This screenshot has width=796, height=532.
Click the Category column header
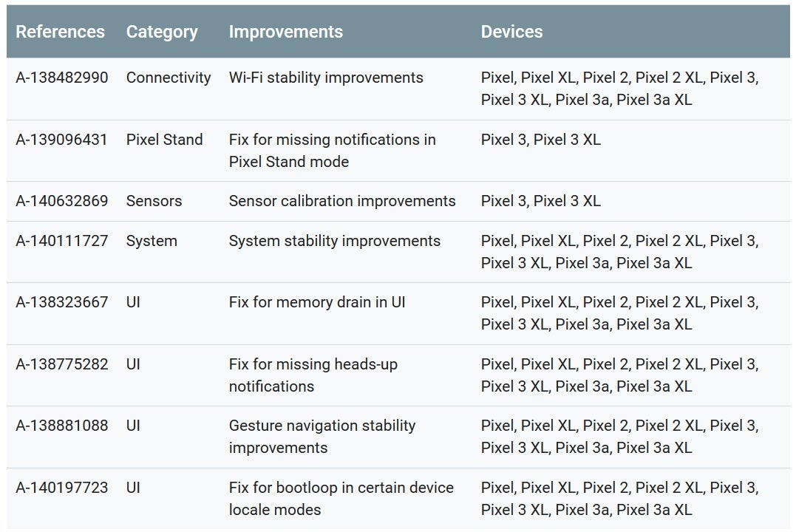162,32
